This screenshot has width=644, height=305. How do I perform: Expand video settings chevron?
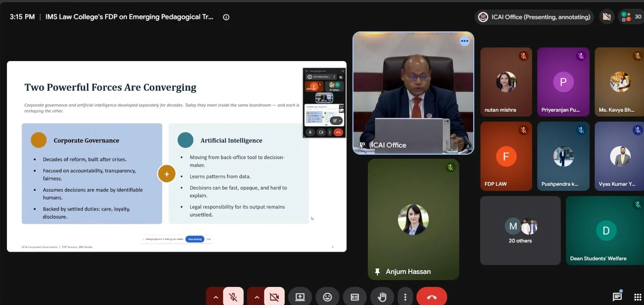coord(257,297)
